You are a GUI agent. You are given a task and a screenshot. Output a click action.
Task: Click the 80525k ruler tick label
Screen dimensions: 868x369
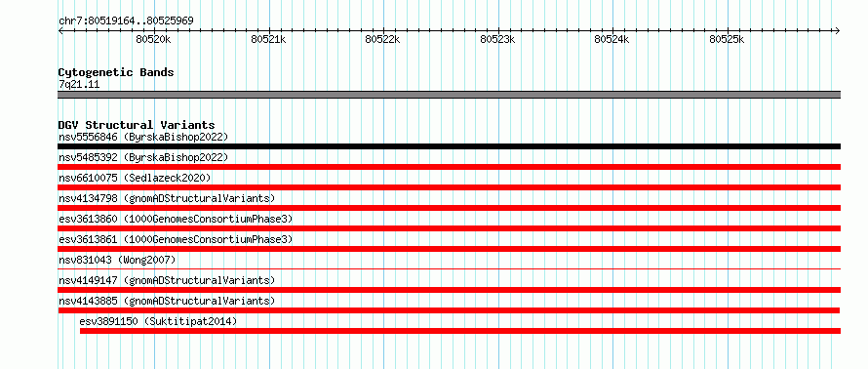tap(728, 39)
